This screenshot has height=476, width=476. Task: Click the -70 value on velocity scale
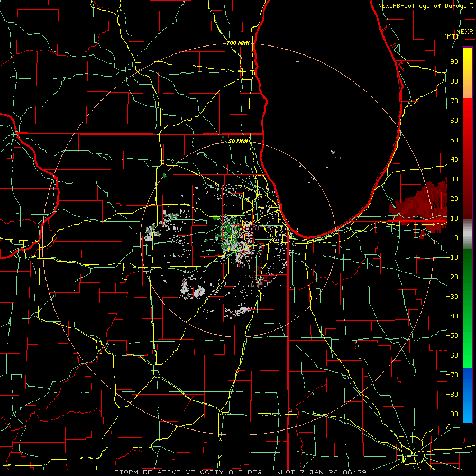pos(452,375)
